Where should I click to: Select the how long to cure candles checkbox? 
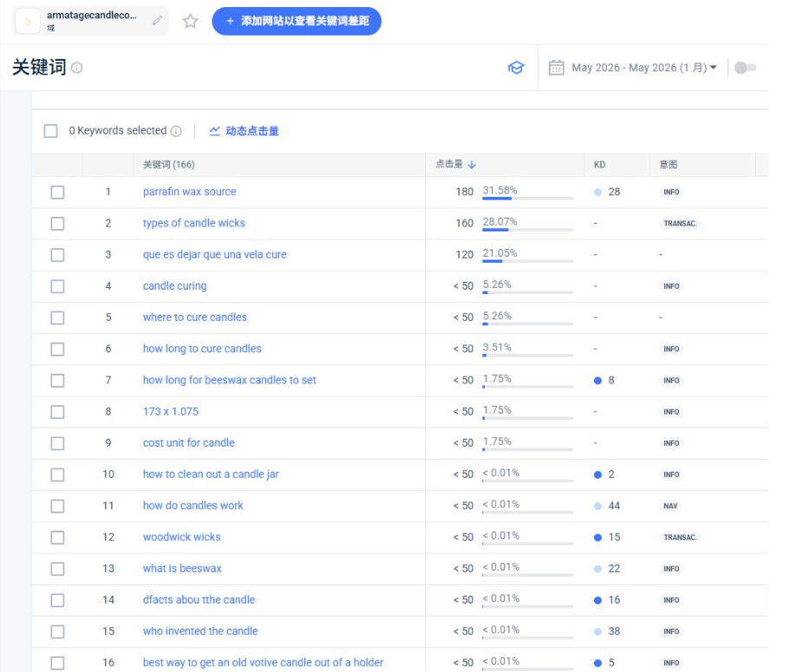pos(57,349)
